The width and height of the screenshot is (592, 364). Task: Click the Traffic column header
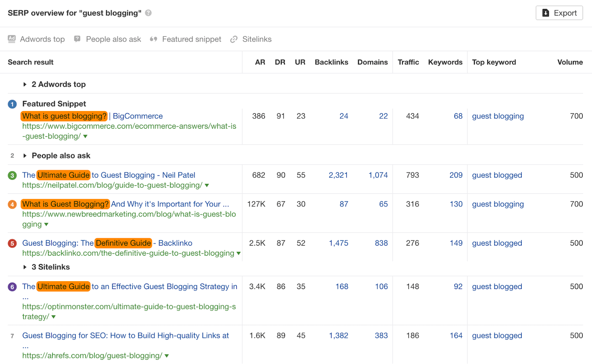point(408,62)
